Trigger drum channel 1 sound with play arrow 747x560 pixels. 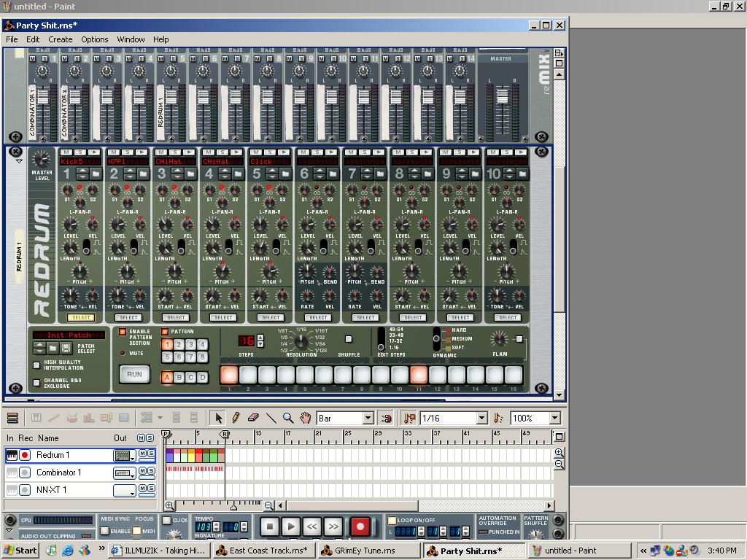[x=94, y=152]
